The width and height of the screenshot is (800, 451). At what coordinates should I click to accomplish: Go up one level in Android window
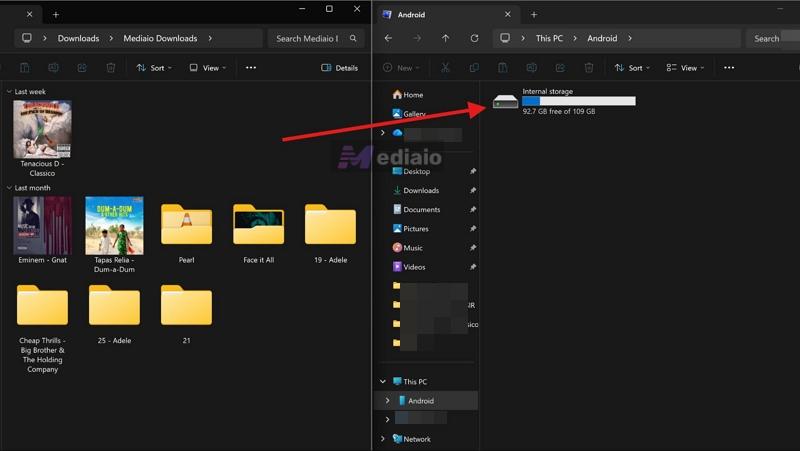click(445, 38)
